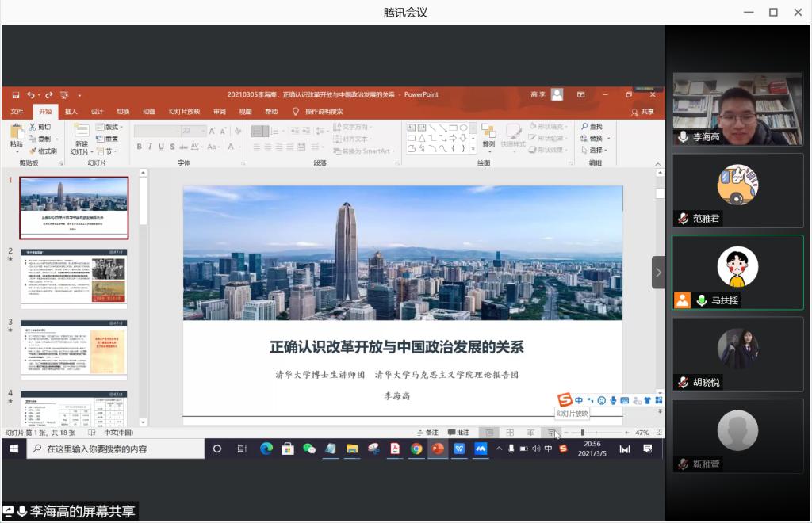
Task: Switch to the 动画 Animations ribbon tab
Action: pos(149,112)
